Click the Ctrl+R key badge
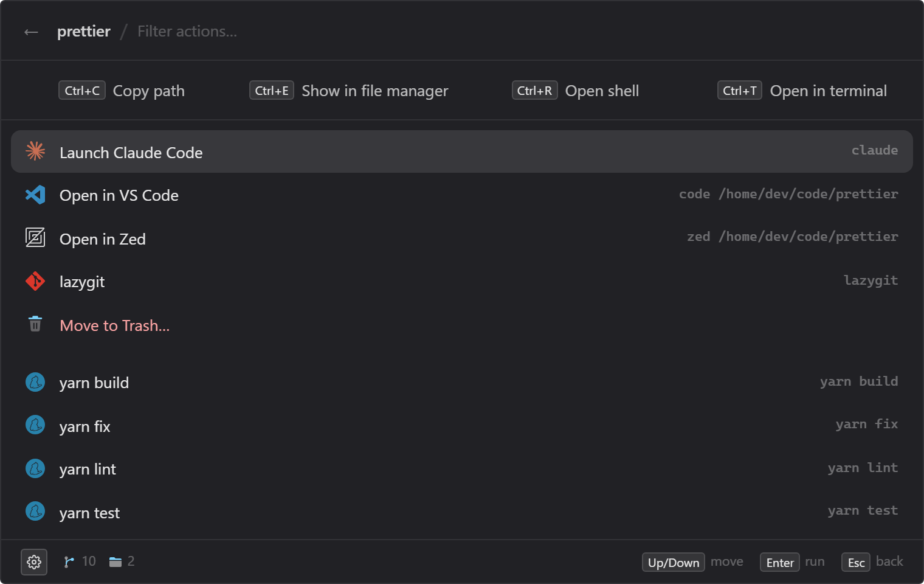This screenshot has width=924, height=584. click(535, 90)
